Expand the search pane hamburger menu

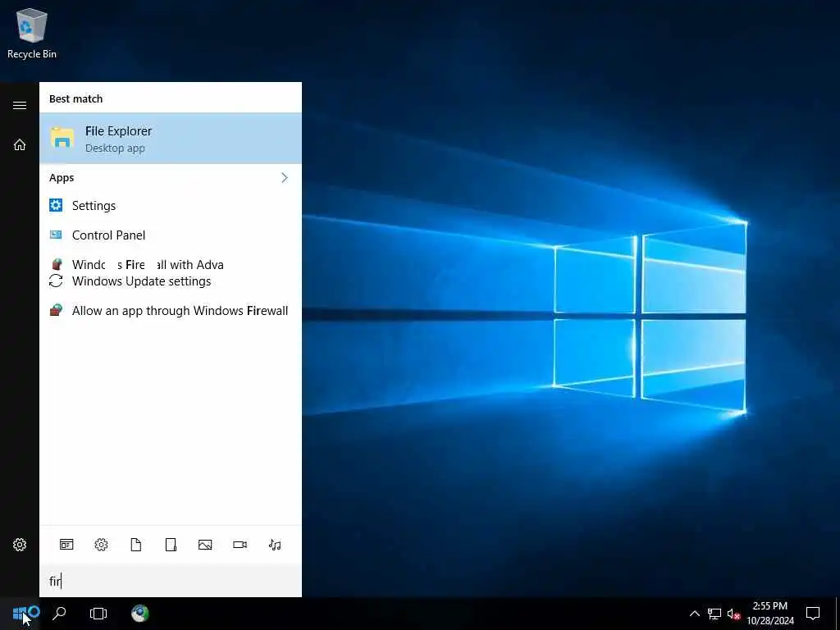point(20,105)
